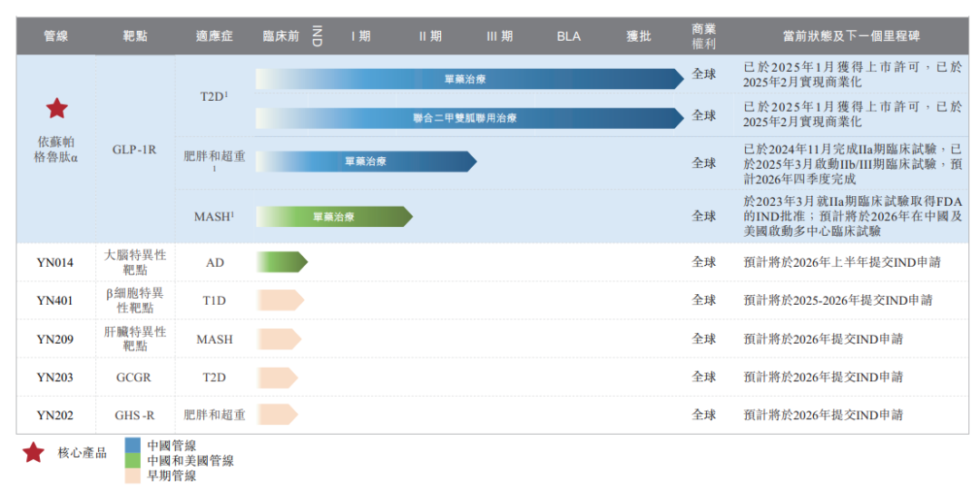
Task: Click the 聯合二甲雙胍聯用治療 progress bar
Action: (x=469, y=118)
